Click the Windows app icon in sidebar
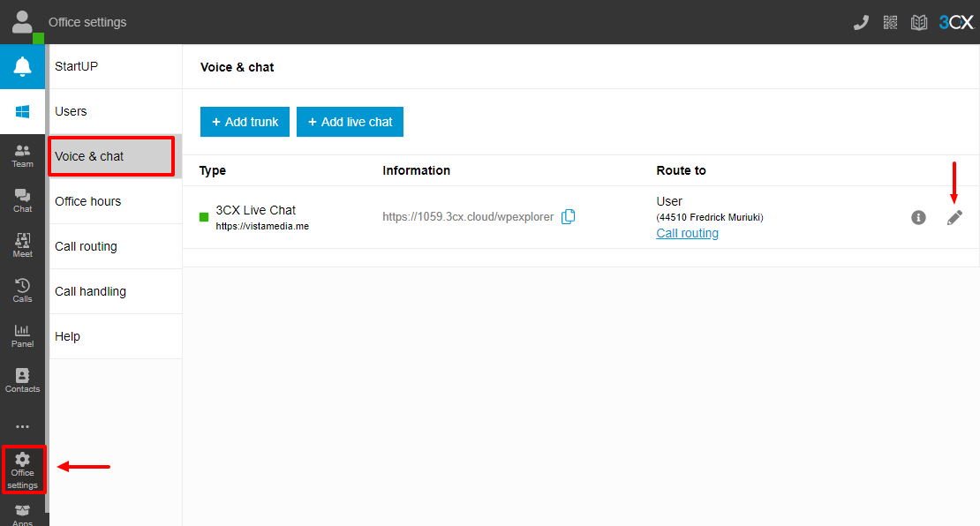Screen dimensions: 980x526 click(22, 111)
